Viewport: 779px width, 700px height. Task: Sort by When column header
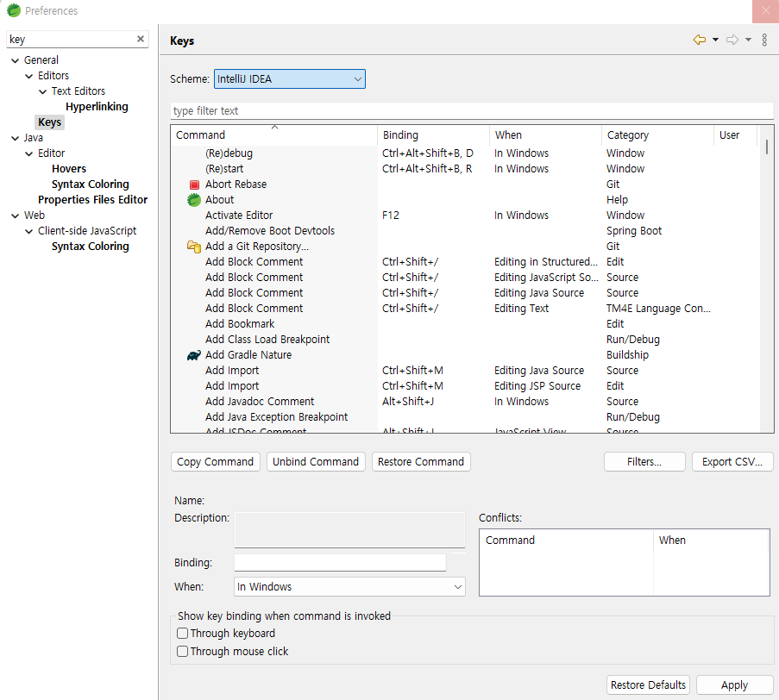(545, 135)
